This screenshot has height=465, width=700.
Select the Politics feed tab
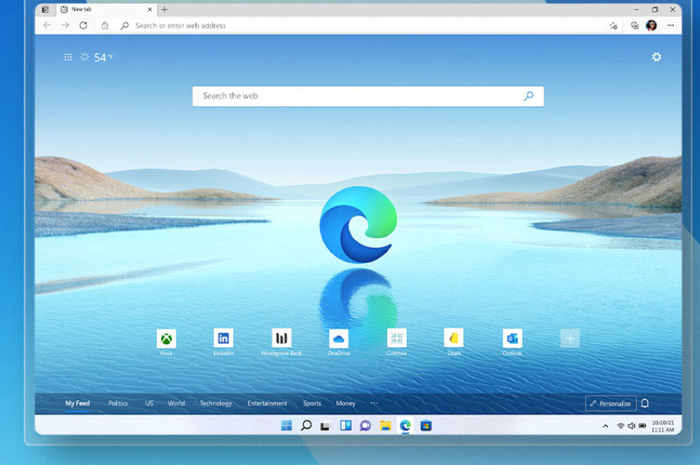118,403
